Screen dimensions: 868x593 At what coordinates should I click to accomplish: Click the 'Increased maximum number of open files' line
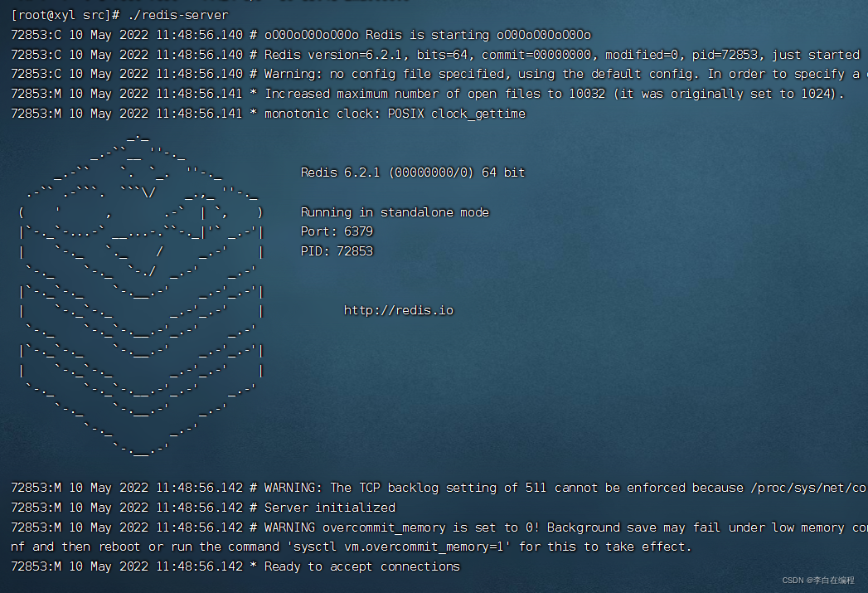click(427, 94)
